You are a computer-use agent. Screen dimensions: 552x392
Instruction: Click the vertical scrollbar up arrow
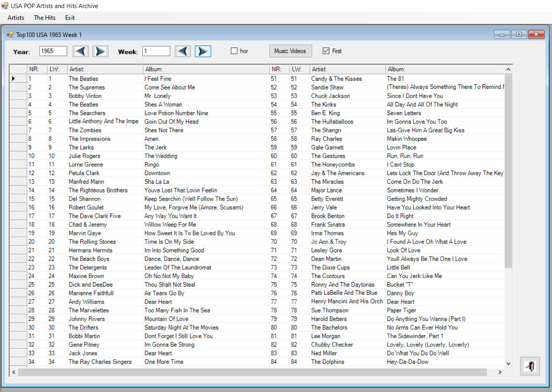coord(508,69)
